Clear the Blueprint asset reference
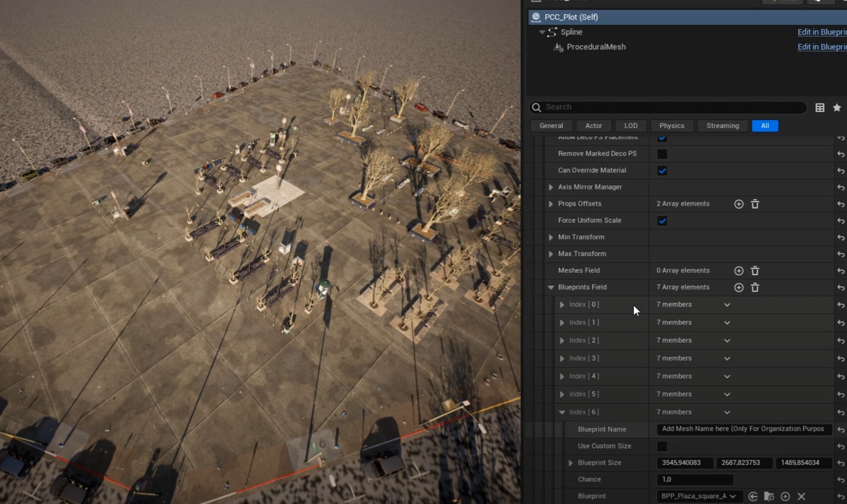The width and height of the screenshot is (847, 504). click(x=801, y=497)
